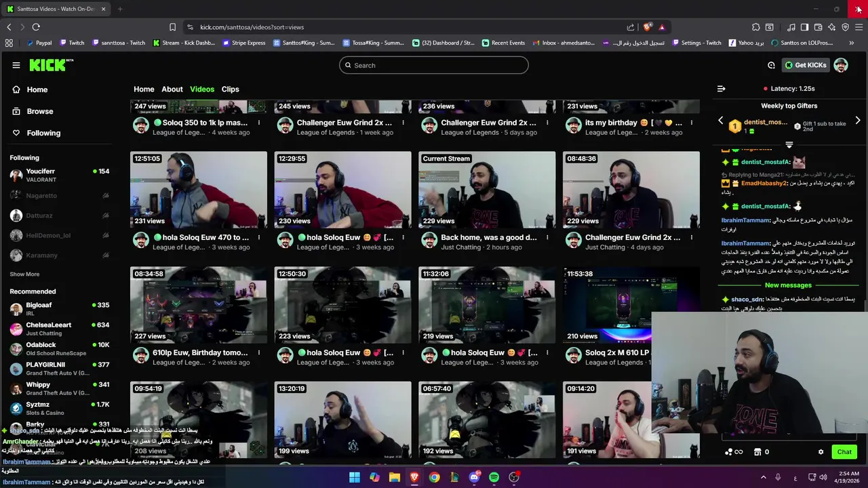Open options for 236-views Challenger Euw Grind video
The image size is (868, 488).
coord(547,123)
